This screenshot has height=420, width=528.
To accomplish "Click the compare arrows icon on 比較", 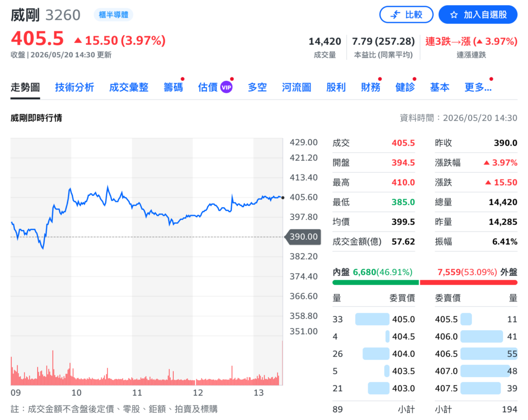I will tap(395, 15).
